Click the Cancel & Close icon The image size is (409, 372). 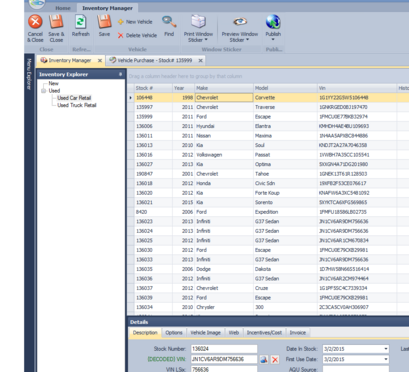pos(35,22)
